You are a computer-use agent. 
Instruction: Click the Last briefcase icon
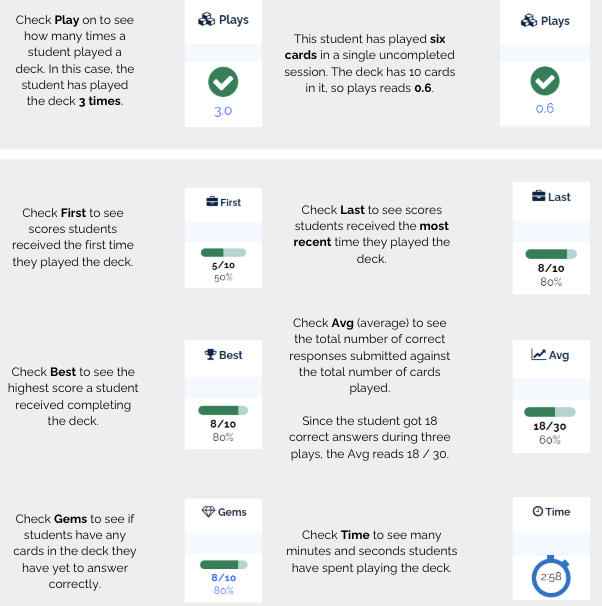539,196
